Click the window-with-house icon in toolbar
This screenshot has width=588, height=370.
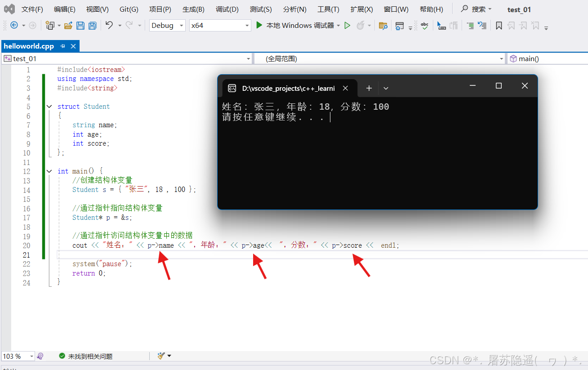tap(400, 26)
